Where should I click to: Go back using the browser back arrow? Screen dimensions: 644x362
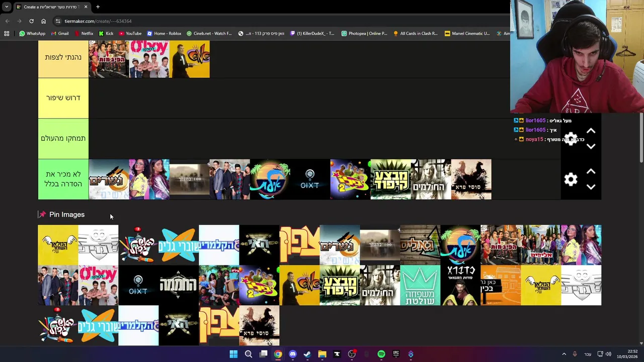coord(7,21)
